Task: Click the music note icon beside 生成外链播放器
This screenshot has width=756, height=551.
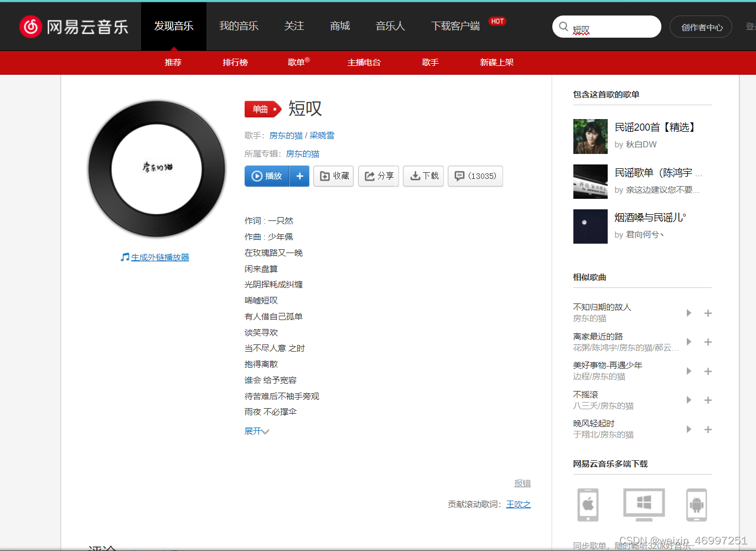Action: 125,257
